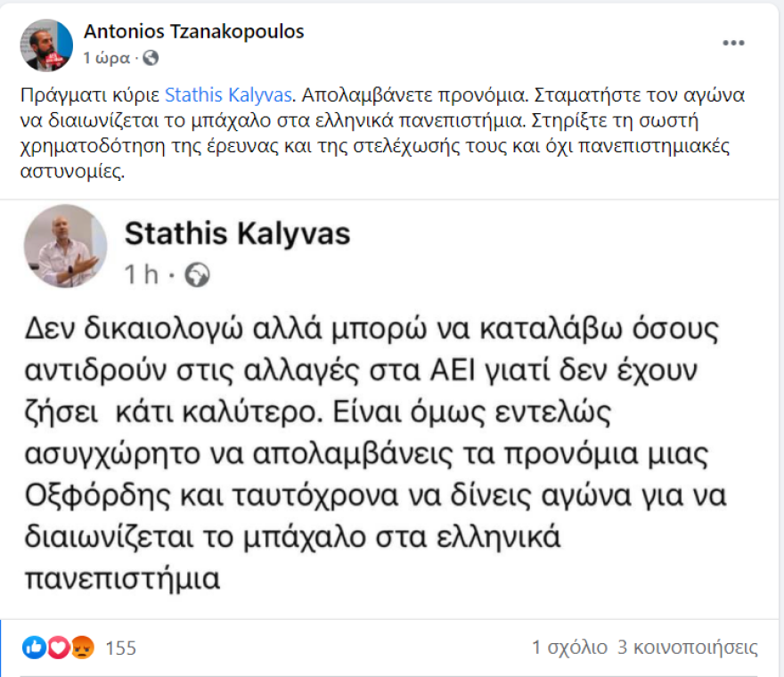Viewport: 784px width, 677px height.
Task: Select Antonios Tzanakopoulos's name
Action: pyautogui.click(x=193, y=30)
